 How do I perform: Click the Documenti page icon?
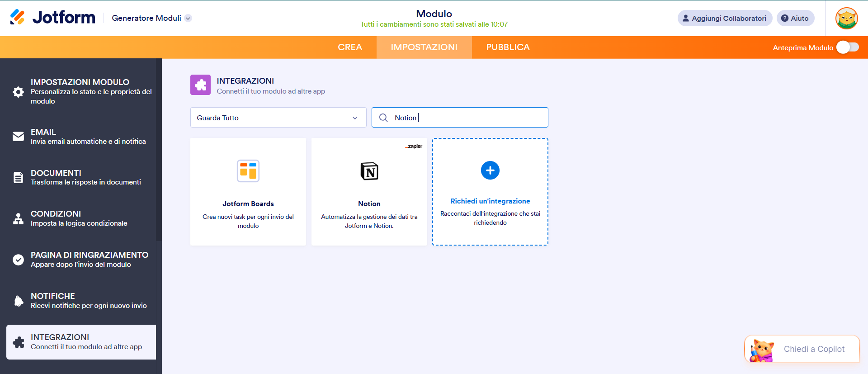pos(18,177)
